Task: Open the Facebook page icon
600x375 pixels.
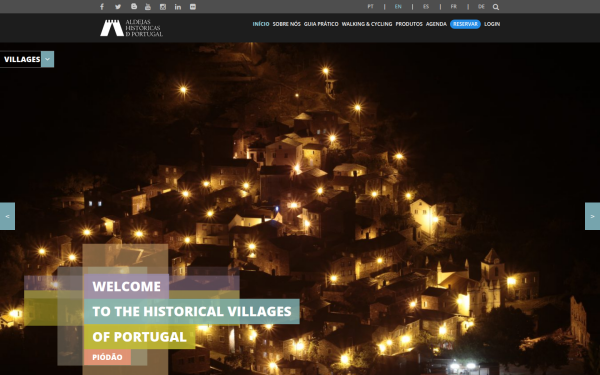Action: [102, 7]
